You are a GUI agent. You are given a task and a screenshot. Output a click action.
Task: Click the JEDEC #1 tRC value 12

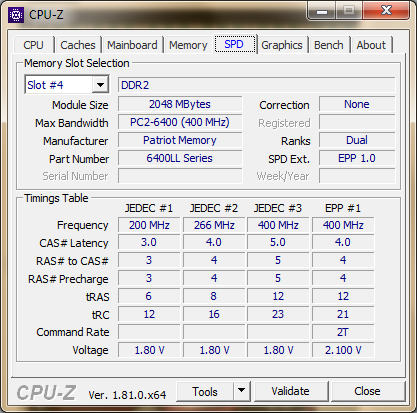point(149,314)
